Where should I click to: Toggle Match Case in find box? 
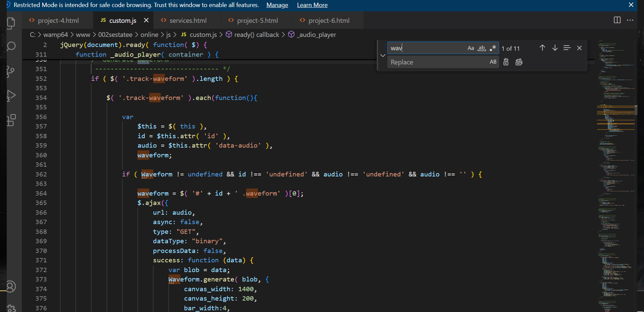pos(471,48)
